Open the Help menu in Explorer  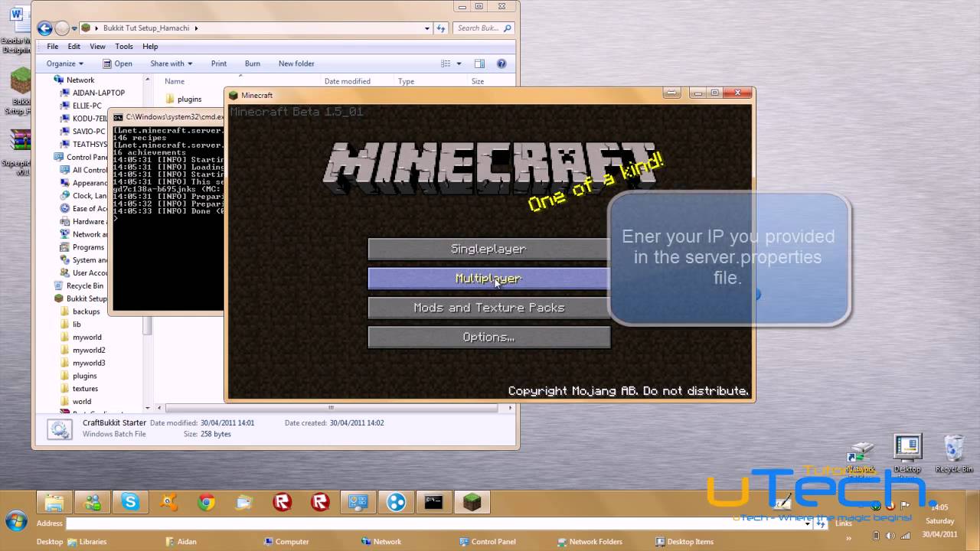point(150,47)
